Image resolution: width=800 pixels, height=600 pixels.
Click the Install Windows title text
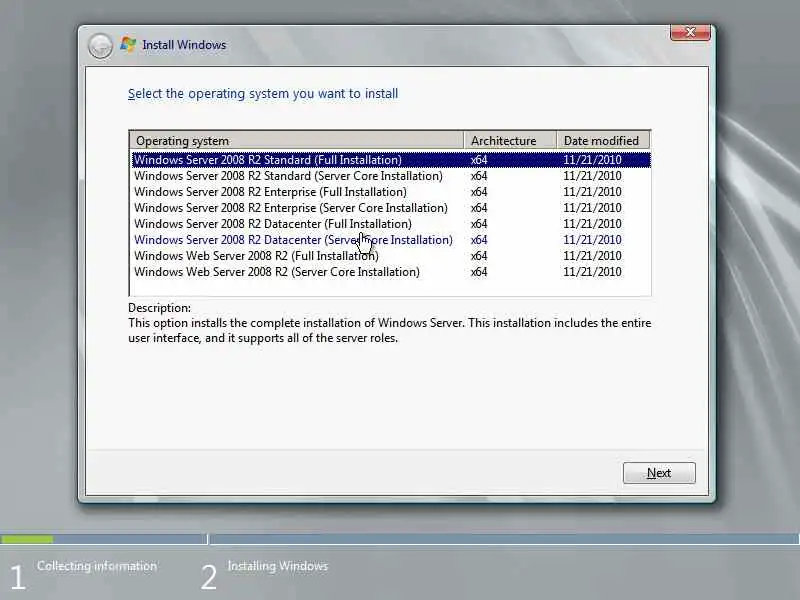[184, 45]
